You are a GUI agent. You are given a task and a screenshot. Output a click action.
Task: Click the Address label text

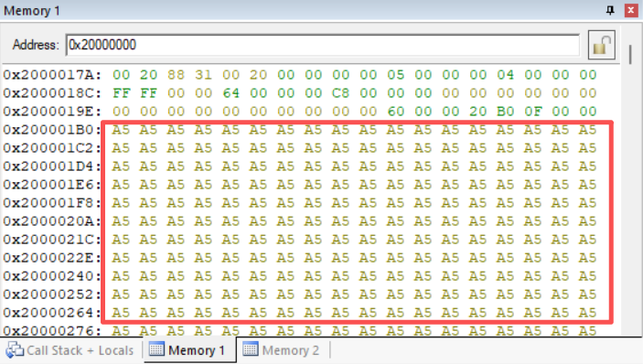[x=36, y=45]
